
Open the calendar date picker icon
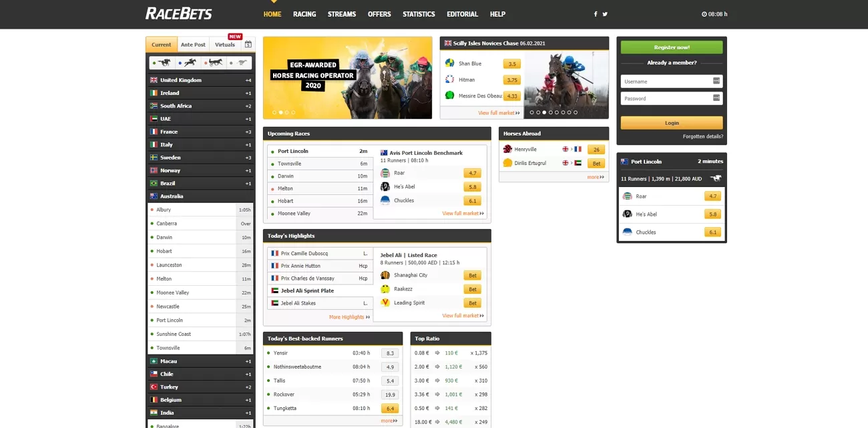pos(248,45)
